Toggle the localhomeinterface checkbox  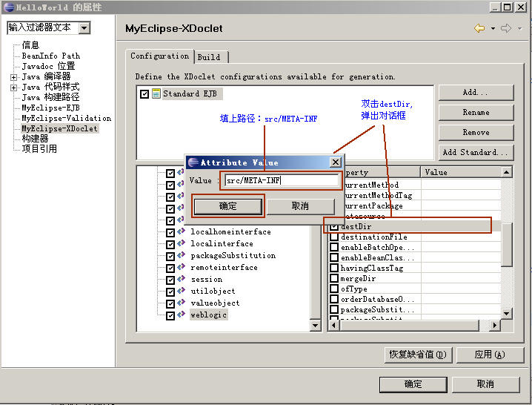click(x=170, y=233)
